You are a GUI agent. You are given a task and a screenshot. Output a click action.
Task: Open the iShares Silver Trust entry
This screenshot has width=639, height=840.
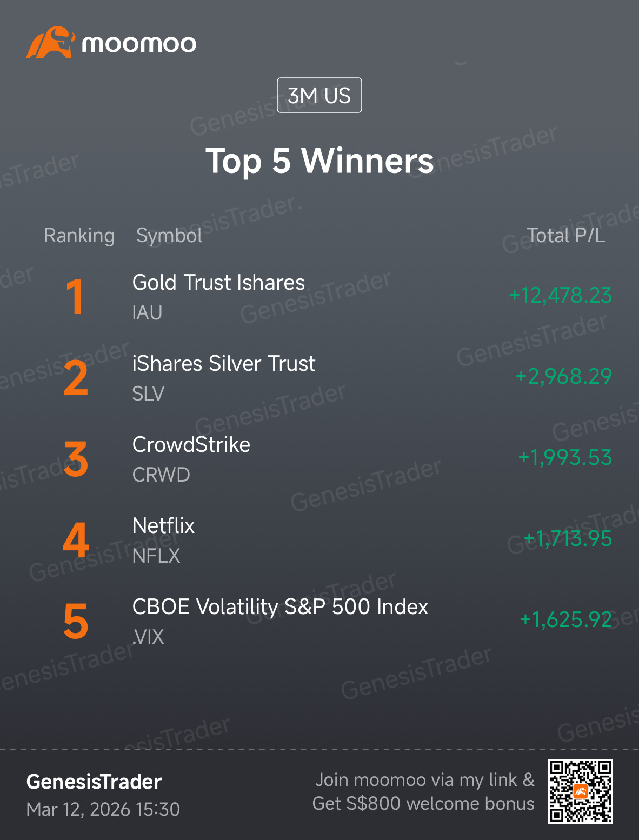tap(319, 378)
